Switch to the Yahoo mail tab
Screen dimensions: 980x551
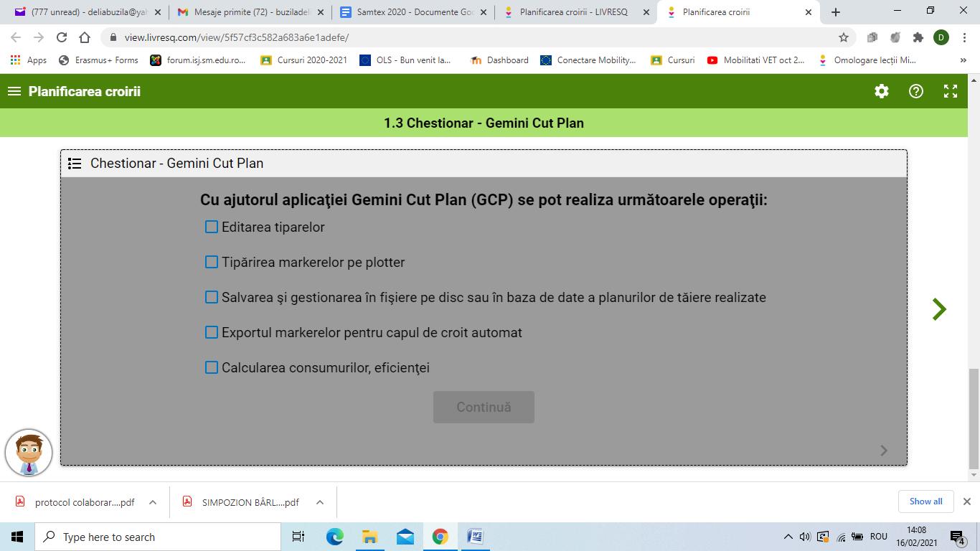[87, 12]
